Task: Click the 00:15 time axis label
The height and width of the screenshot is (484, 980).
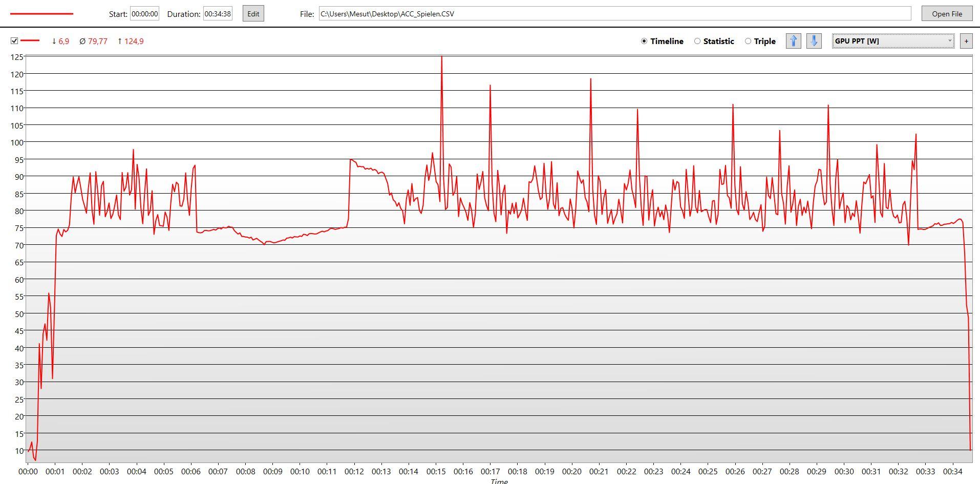Action: tap(436, 471)
